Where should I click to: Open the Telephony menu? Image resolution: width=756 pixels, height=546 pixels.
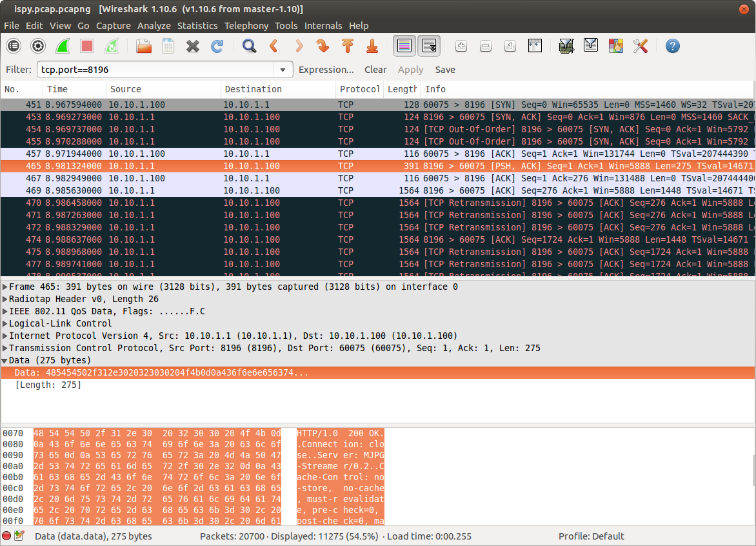[246, 26]
